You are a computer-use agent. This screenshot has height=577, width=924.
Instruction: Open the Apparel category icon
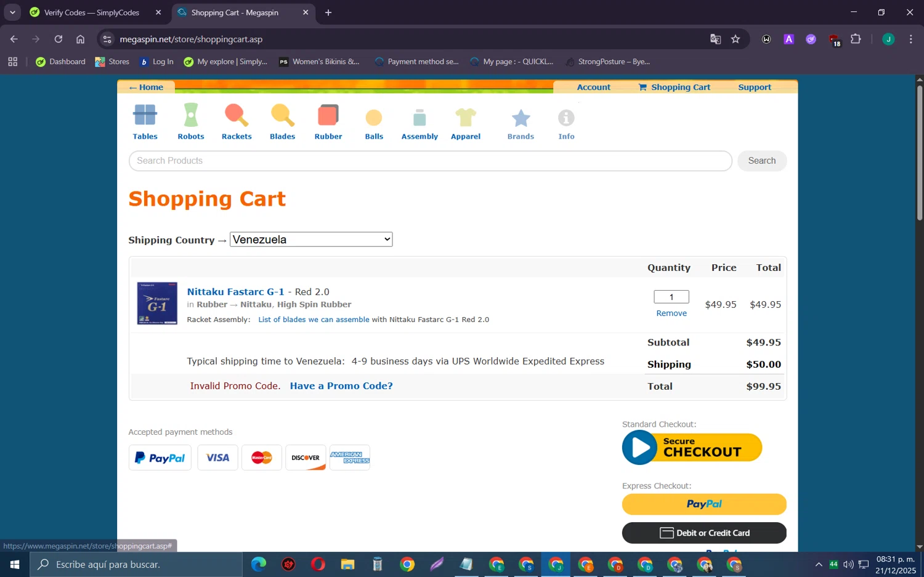(x=466, y=117)
